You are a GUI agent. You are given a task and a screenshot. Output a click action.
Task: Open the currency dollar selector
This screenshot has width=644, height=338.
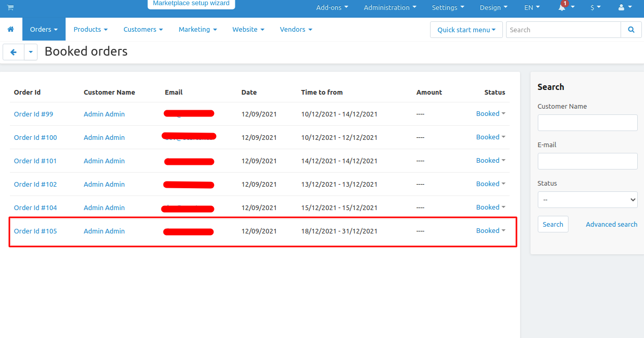click(x=595, y=7)
